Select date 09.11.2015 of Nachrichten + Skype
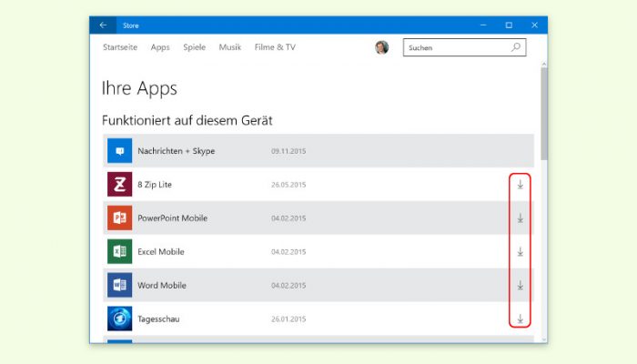The image size is (637, 364). coord(288,151)
